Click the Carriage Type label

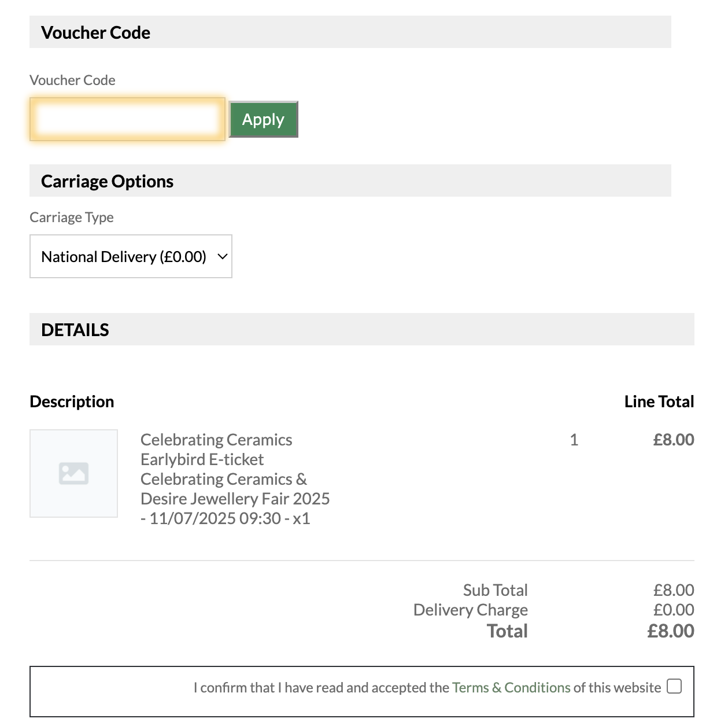coord(72,218)
